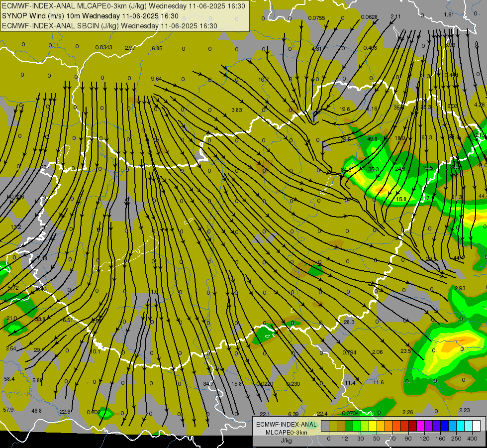Click the map value 2.23
This screenshot has width=487, height=448.
click(464, 410)
